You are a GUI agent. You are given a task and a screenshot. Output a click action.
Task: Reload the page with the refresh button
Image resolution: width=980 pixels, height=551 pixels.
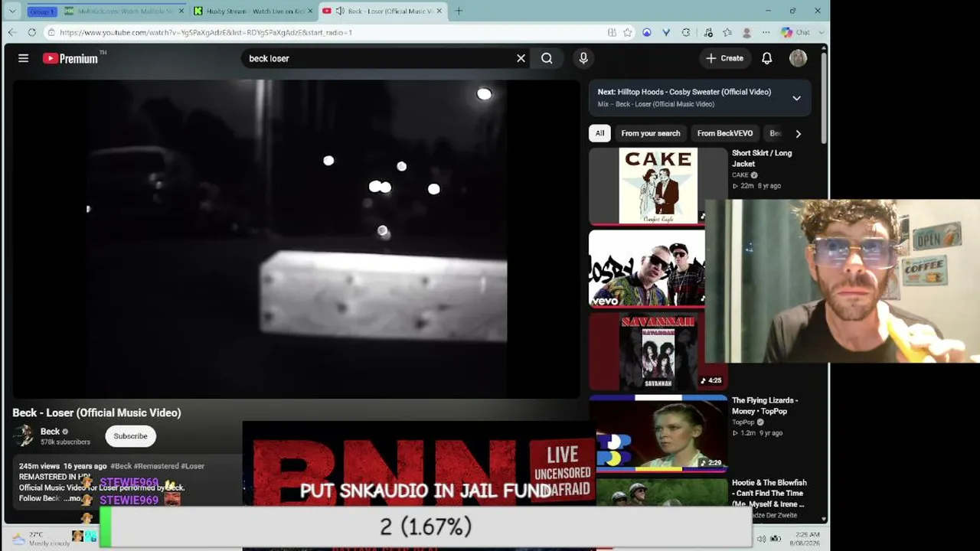pyautogui.click(x=31, y=32)
